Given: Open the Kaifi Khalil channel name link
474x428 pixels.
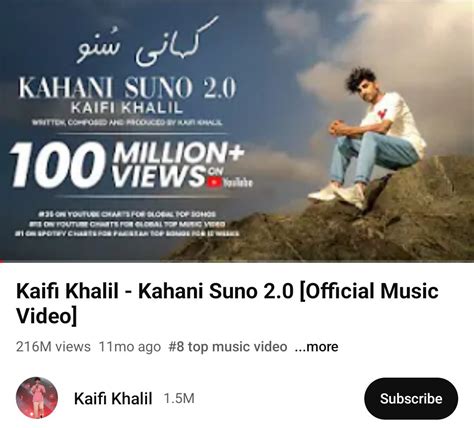Looking at the screenshot, I should [113, 398].
